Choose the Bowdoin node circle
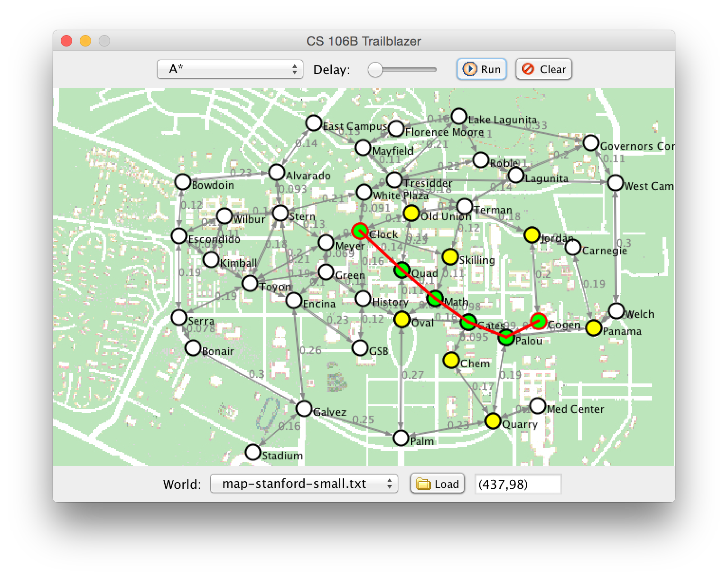The image size is (728, 578). (x=183, y=181)
